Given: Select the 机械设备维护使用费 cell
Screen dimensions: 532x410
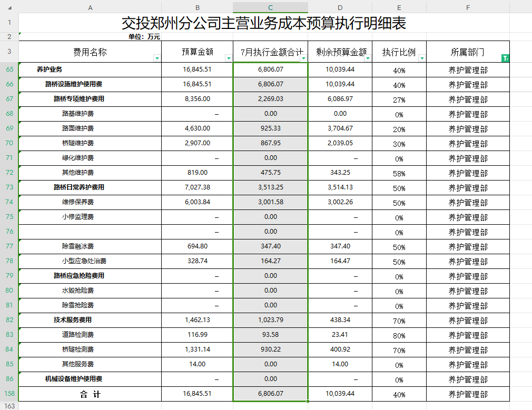Looking at the screenshot, I should coord(90,379).
